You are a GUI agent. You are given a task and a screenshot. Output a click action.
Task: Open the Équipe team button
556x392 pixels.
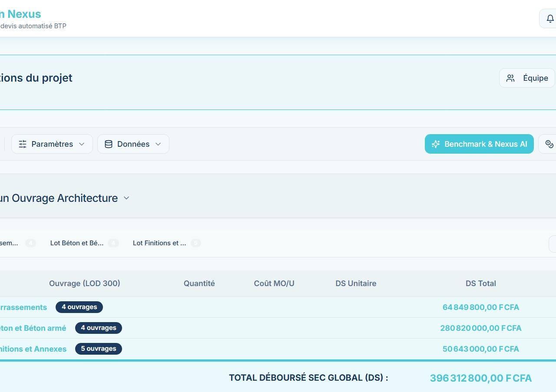[x=527, y=78]
